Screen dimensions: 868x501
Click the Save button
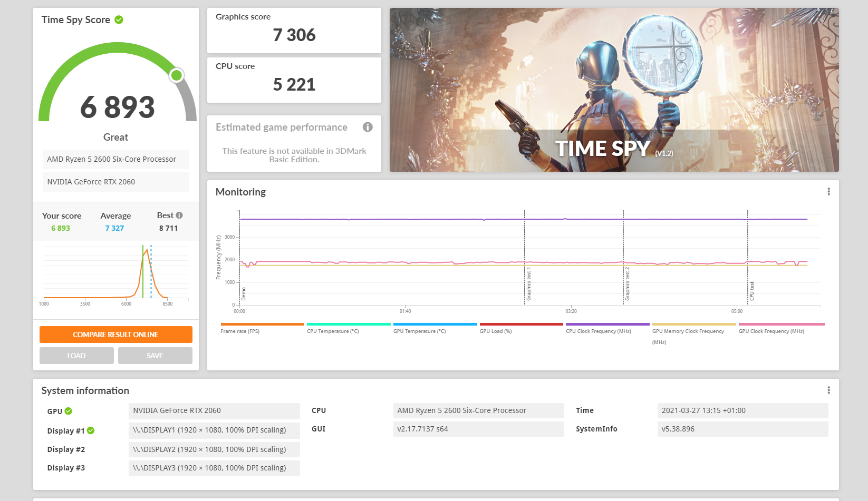tap(155, 356)
